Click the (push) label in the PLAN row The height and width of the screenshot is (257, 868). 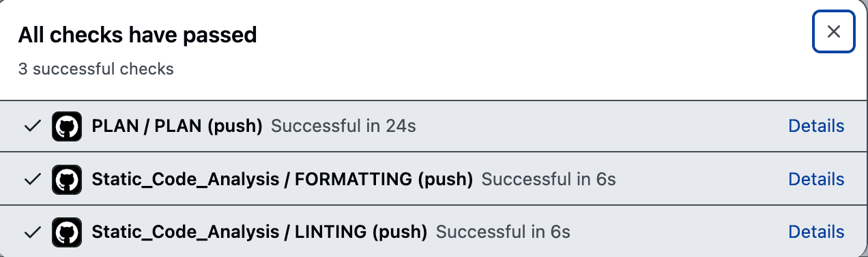[x=234, y=126]
